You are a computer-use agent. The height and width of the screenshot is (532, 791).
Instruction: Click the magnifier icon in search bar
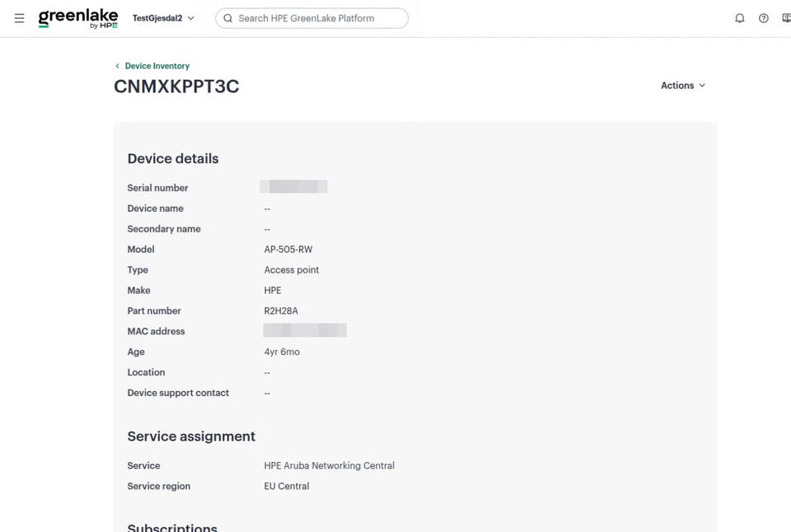228,18
